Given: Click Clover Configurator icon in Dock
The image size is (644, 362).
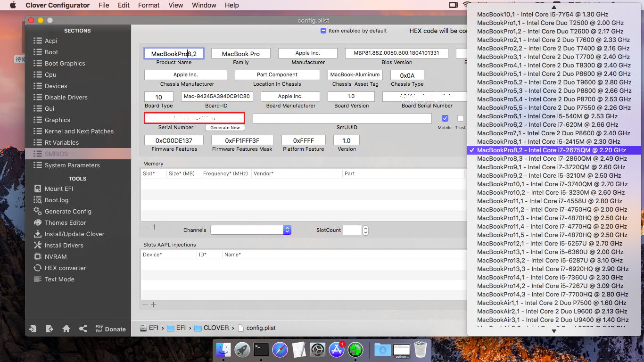Looking at the screenshot, I should point(355,349).
